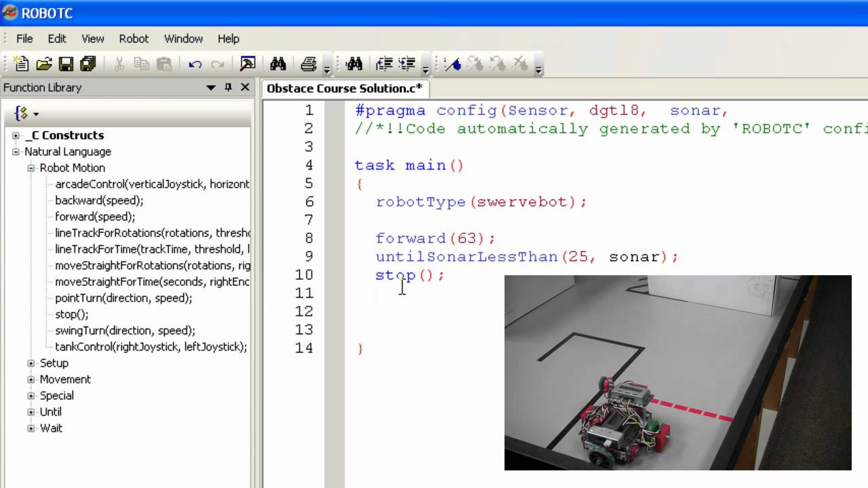The height and width of the screenshot is (488, 868).
Task: Click the curly braces icon in Function Library
Action: [21, 113]
